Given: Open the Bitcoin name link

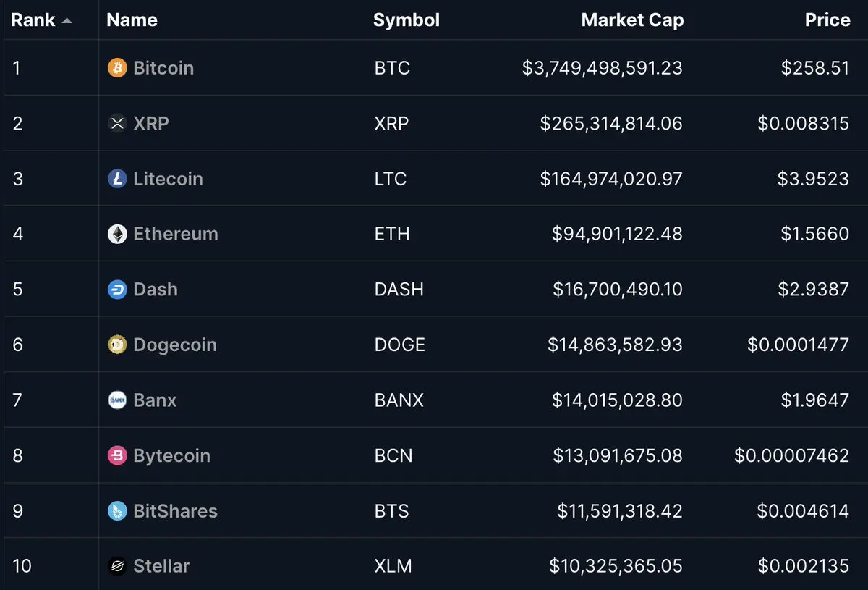Looking at the screenshot, I should point(163,68).
